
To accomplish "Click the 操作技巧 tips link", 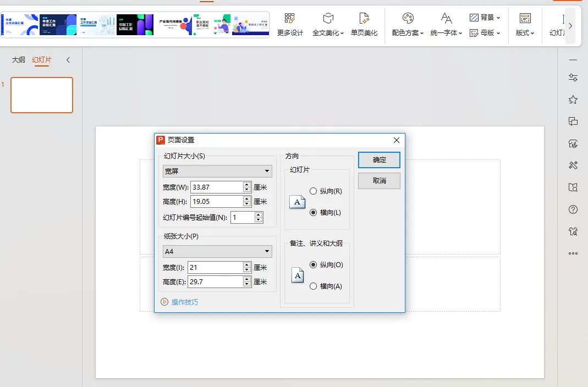I will click(184, 302).
